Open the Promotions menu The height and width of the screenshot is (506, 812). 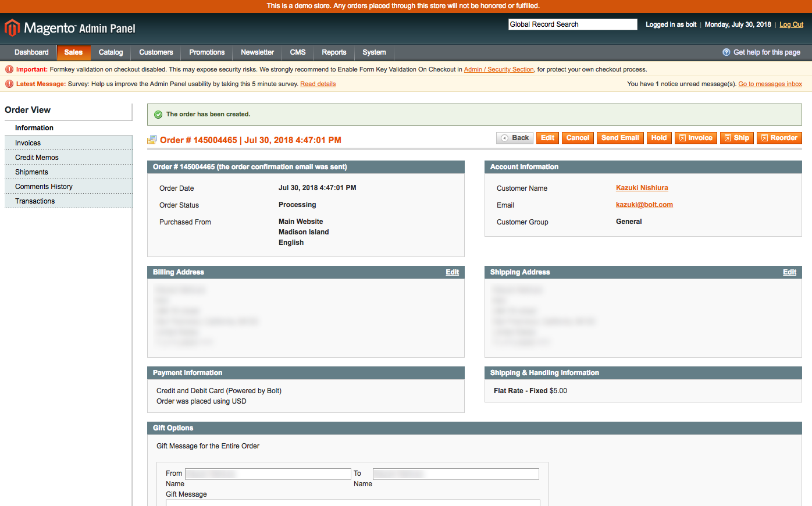[x=206, y=52]
